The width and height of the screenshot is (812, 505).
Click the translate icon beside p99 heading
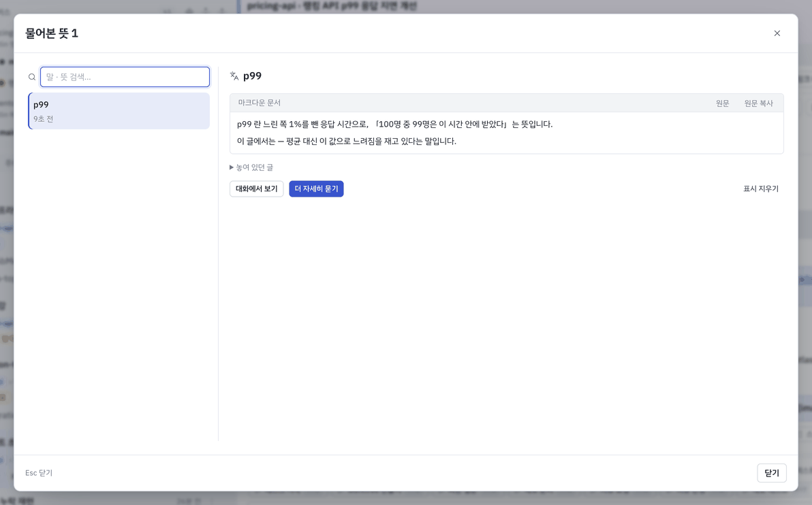click(x=234, y=76)
